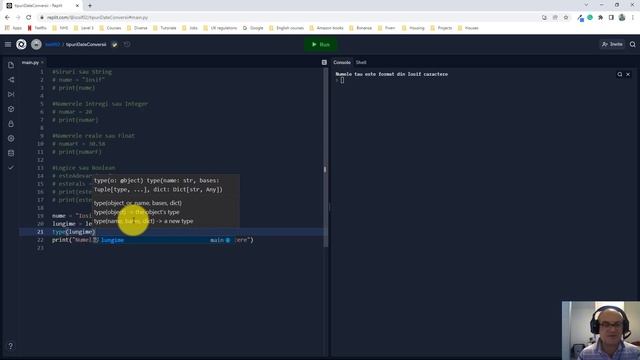Accept the lungime autocomplete suggestion
This screenshot has width=640, height=360.
click(x=163, y=240)
